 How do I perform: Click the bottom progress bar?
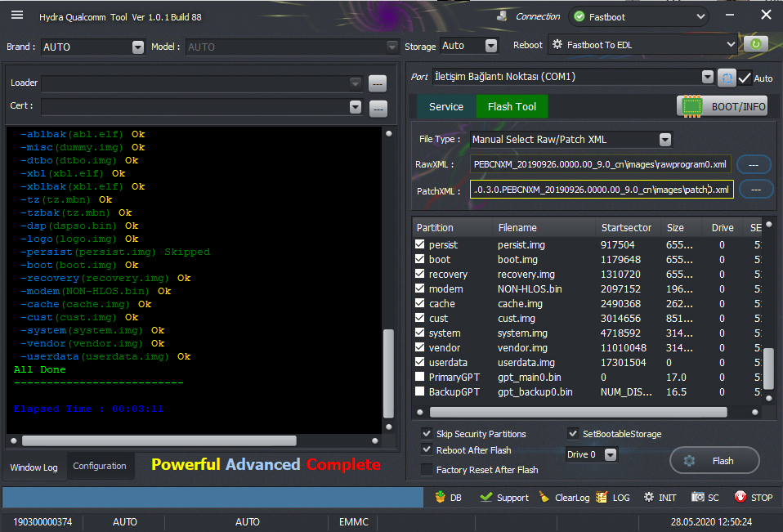(213, 498)
